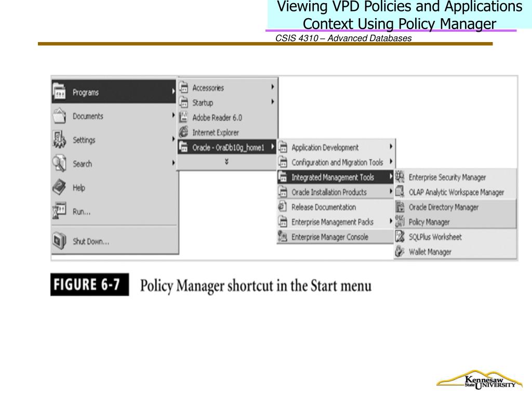
Task: Expand the Settings submenu arrow
Action: click(x=173, y=139)
